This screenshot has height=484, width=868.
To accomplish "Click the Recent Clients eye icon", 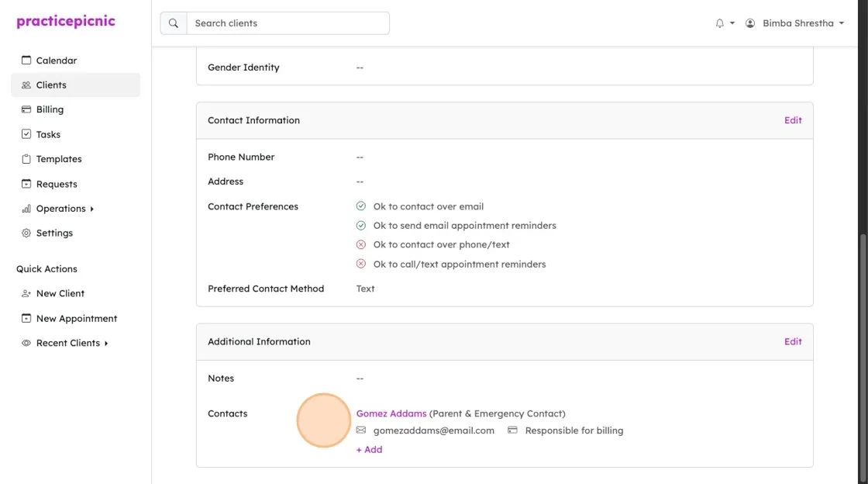I will pyautogui.click(x=26, y=343).
